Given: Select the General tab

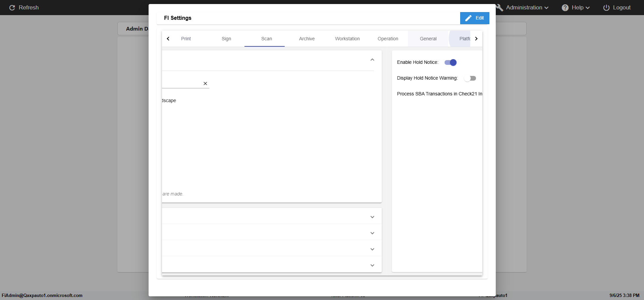Looking at the screenshot, I should pyautogui.click(x=428, y=39).
